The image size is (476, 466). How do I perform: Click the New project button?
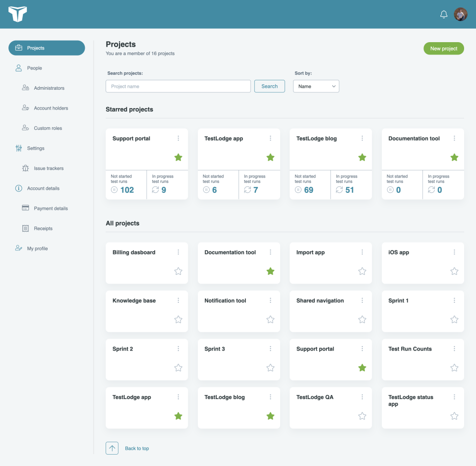pyautogui.click(x=443, y=48)
